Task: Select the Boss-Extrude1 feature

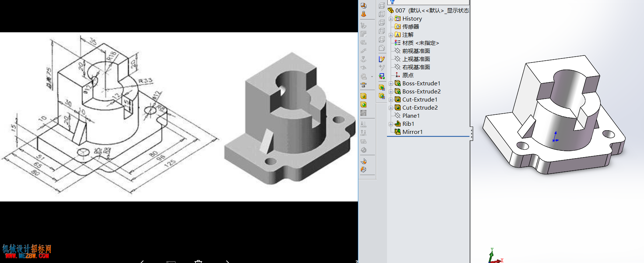Action: click(418, 83)
